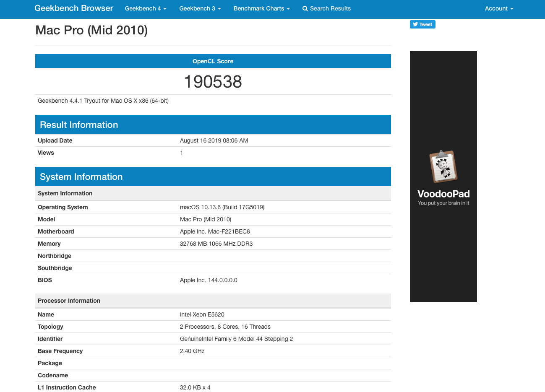
Task: Click the OpenCL Score header
Action: 213,61
